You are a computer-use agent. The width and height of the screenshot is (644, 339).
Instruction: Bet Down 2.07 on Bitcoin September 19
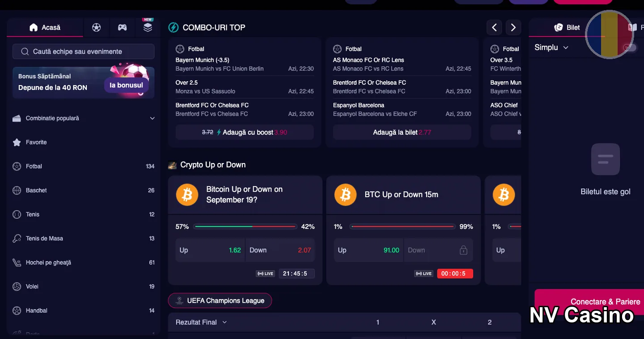(x=280, y=250)
